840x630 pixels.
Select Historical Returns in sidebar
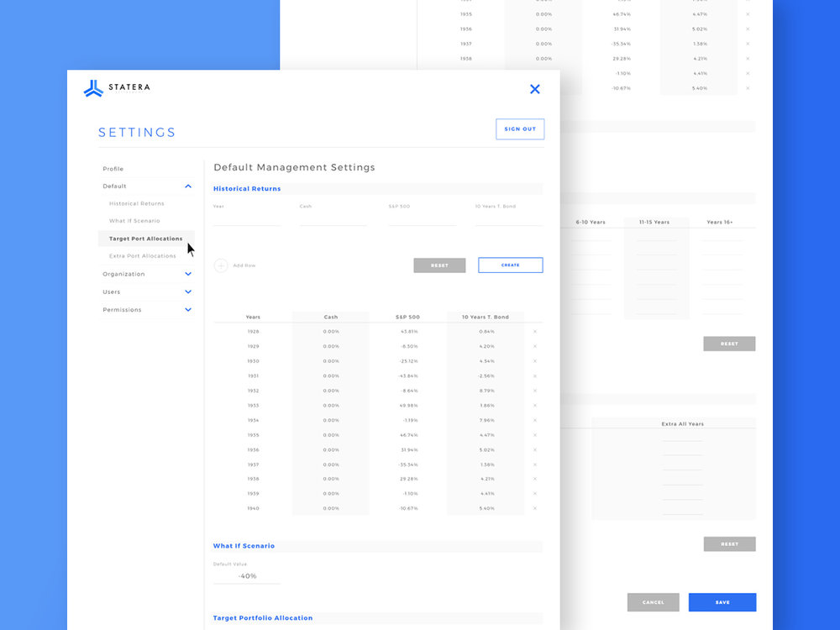pos(137,203)
